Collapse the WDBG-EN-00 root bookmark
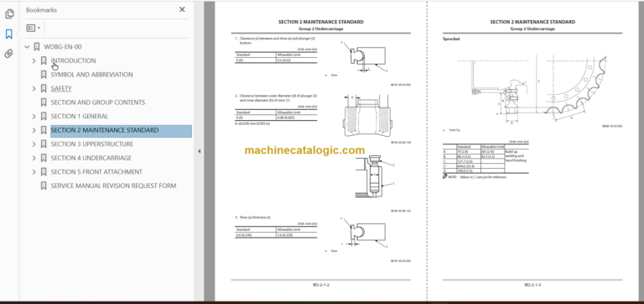The width and height of the screenshot is (644, 304). click(27, 47)
